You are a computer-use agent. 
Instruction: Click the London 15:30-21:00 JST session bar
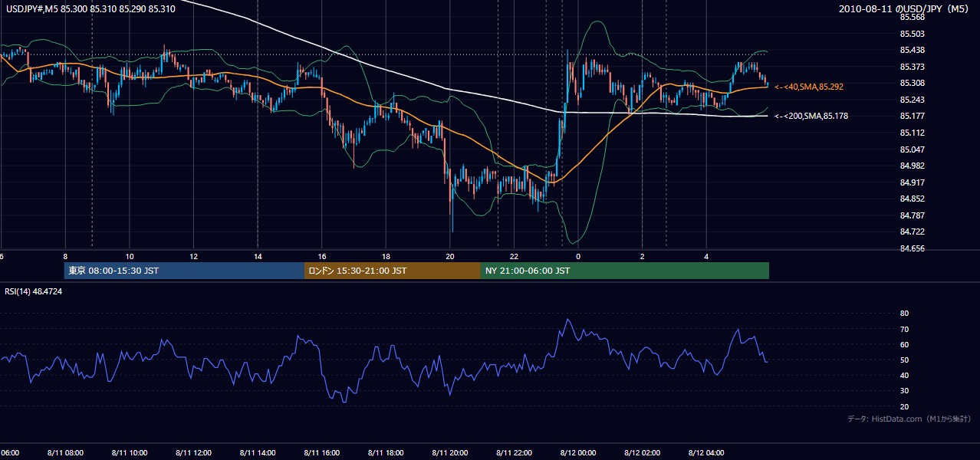coord(392,271)
